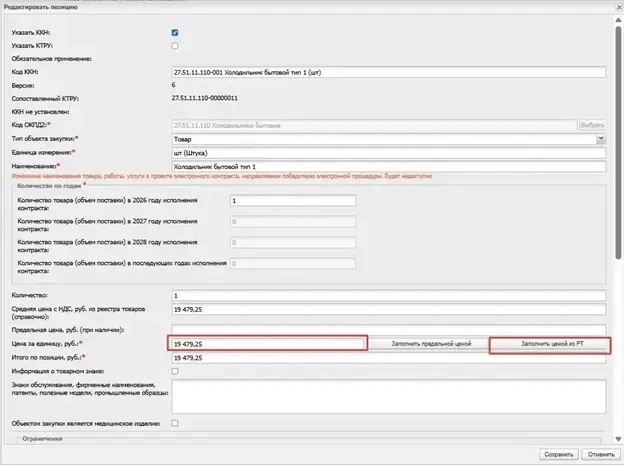The height and width of the screenshot is (465, 624).
Task: Click Заполнить ценой из РТ button
Action: click(x=550, y=344)
